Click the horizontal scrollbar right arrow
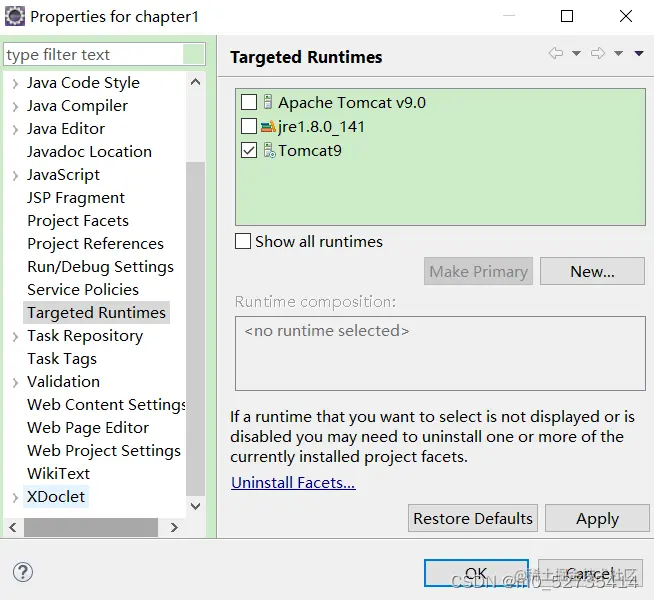 (174, 527)
